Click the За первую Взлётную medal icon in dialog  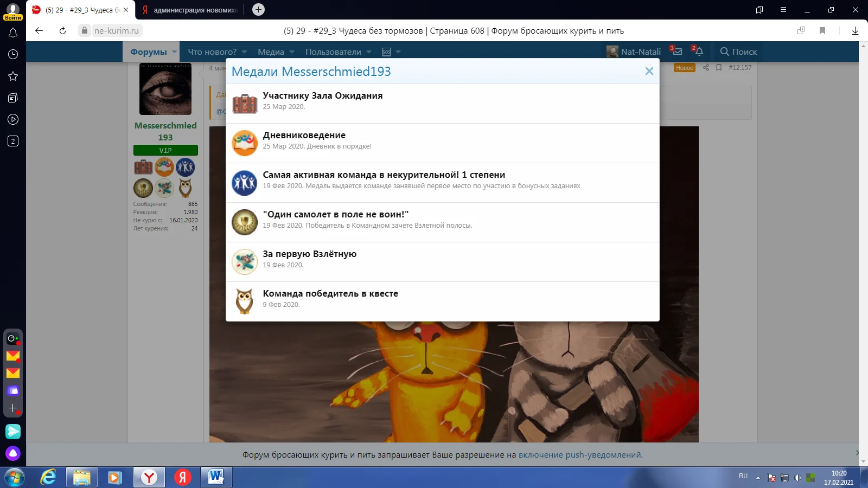(245, 262)
